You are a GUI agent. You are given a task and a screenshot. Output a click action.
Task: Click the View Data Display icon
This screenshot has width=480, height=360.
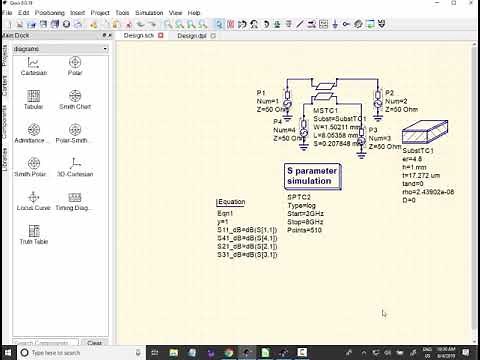[x=370, y=24]
